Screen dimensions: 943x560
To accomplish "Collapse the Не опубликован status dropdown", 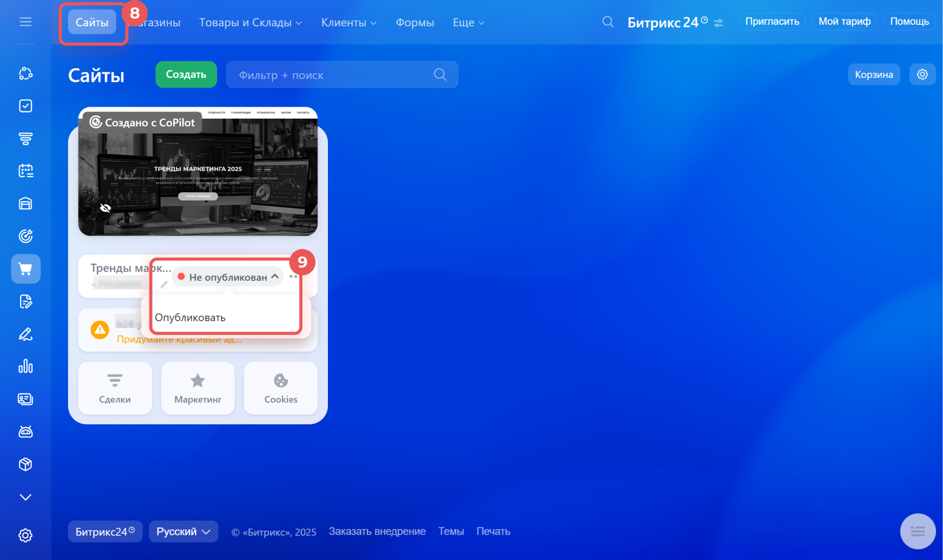I will pyautogui.click(x=227, y=277).
